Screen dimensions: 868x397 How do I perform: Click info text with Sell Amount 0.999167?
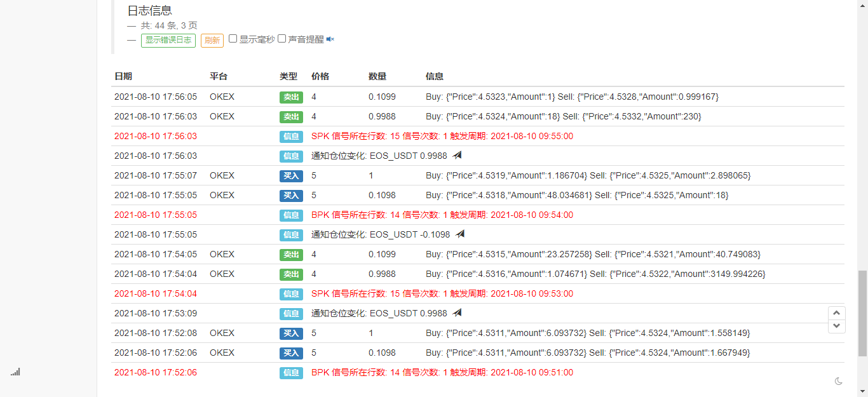572,97
